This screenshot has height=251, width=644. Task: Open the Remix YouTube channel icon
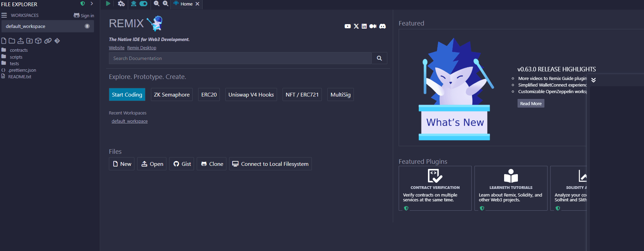[348, 26]
